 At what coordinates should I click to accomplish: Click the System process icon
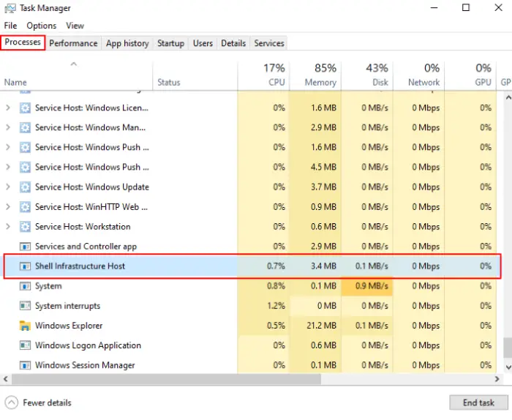[25, 286]
